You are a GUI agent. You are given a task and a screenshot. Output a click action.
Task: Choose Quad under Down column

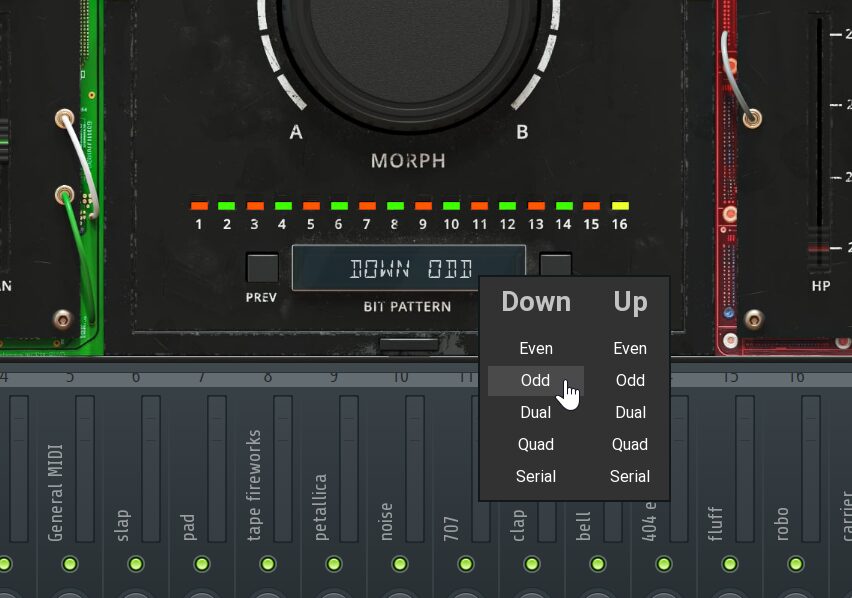[x=536, y=444]
